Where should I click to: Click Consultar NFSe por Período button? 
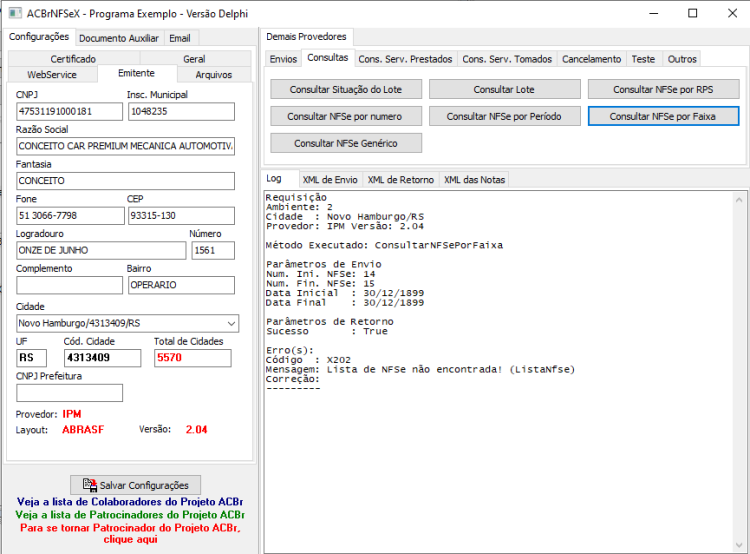coord(504,116)
